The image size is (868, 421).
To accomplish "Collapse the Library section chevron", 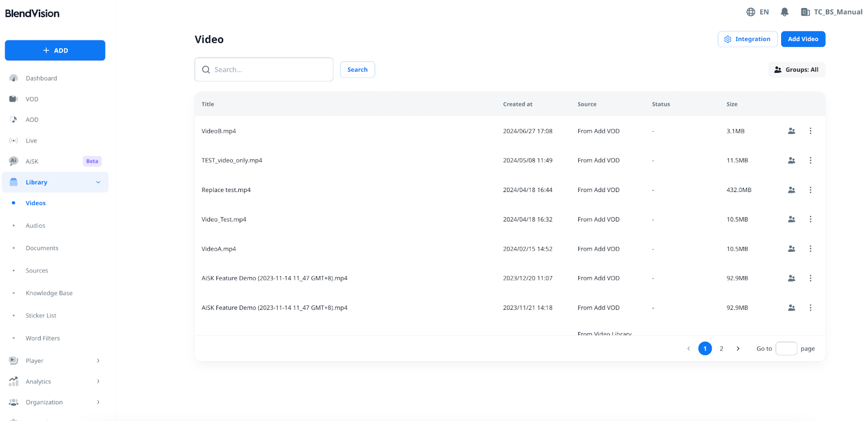I will pyautogui.click(x=98, y=182).
